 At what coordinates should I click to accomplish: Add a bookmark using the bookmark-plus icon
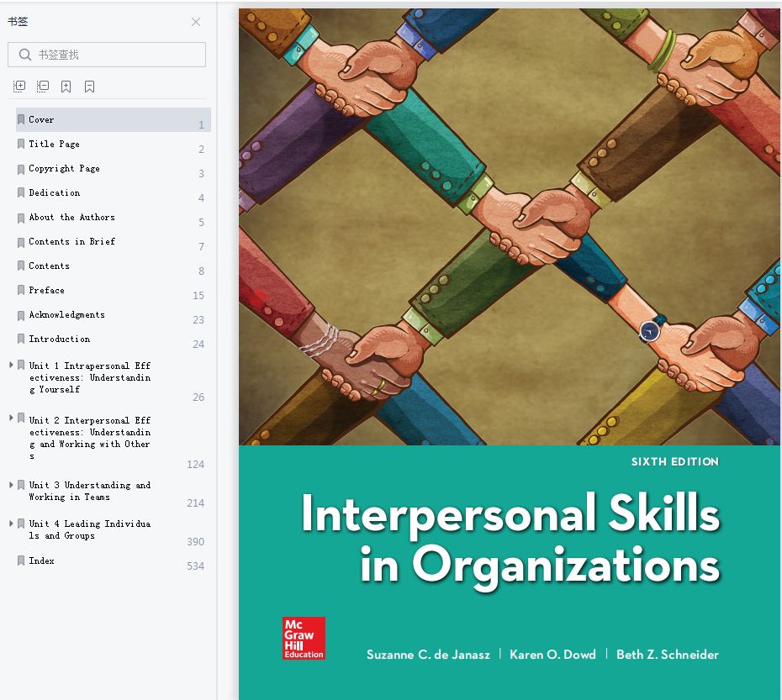[x=66, y=87]
